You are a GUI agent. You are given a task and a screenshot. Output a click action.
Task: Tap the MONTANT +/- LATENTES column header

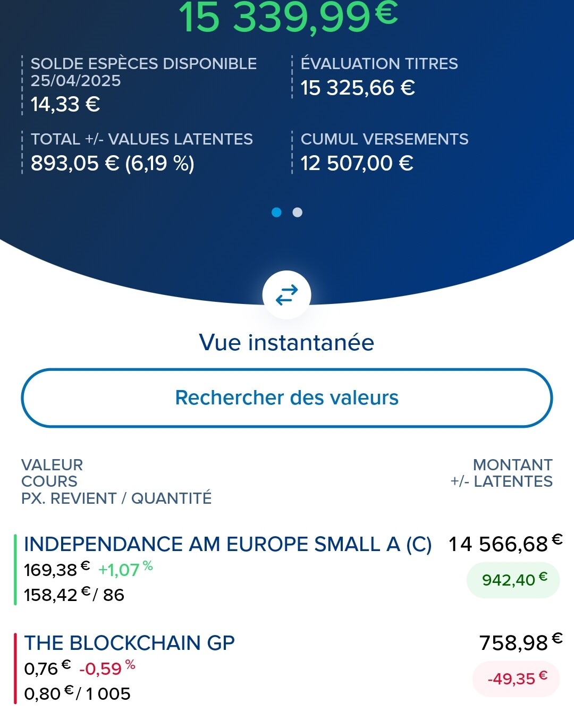pyautogui.click(x=501, y=473)
